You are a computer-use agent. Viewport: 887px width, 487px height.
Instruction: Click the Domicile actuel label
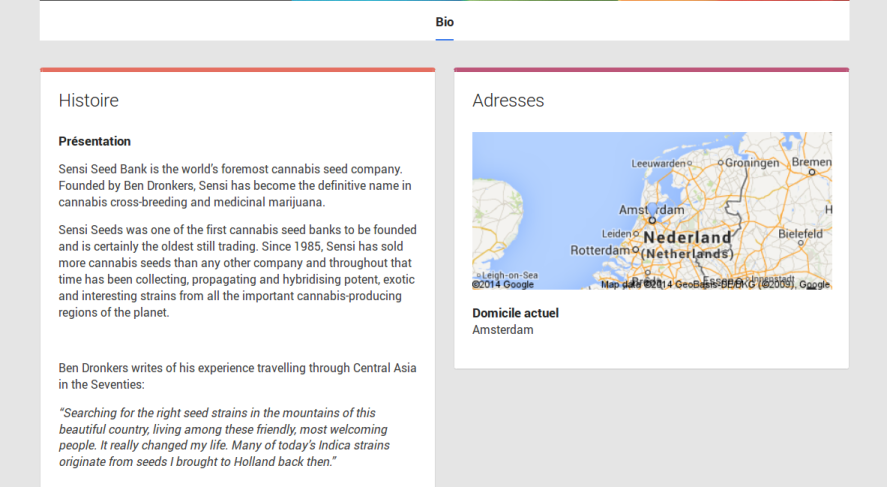[515, 313]
